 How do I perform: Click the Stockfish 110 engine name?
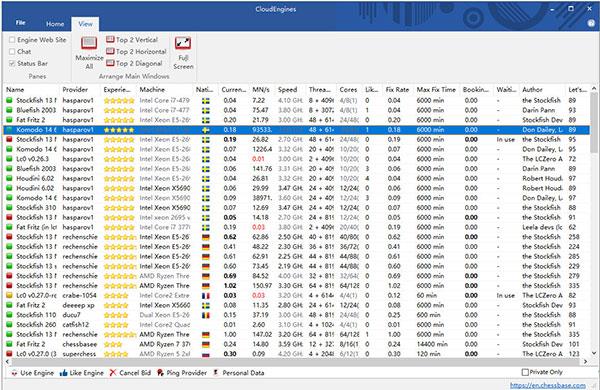[x=36, y=315]
